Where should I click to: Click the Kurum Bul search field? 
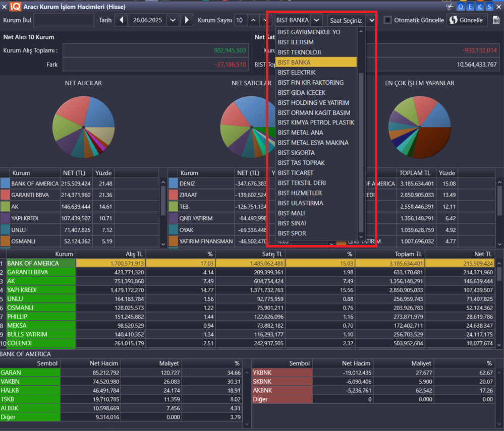coord(64,20)
